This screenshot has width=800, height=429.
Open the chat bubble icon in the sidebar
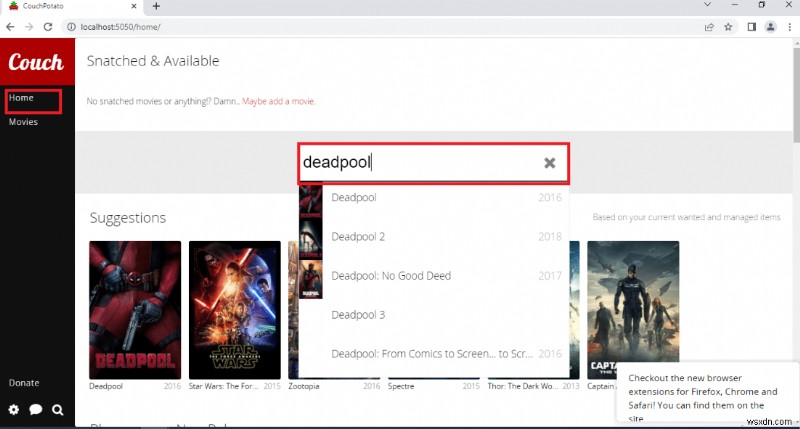pyautogui.click(x=36, y=410)
